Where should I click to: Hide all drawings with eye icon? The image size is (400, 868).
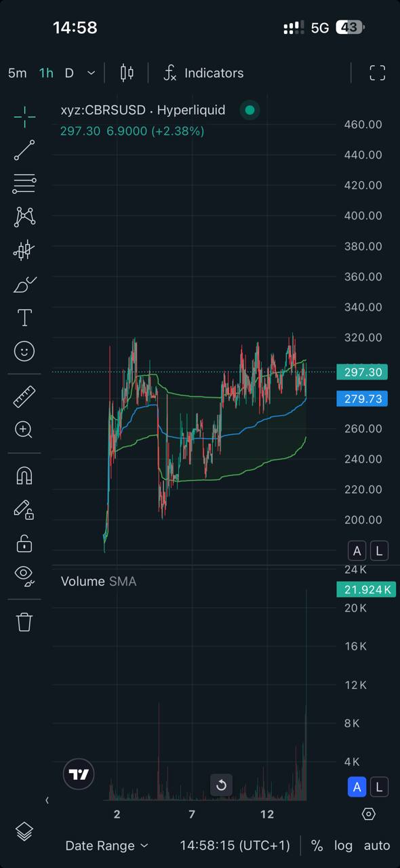(x=24, y=576)
